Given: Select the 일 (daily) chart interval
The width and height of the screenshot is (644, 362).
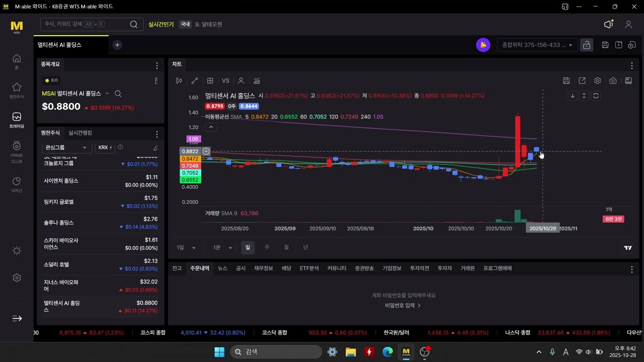Looking at the screenshot, I should [x=248, y=247].
